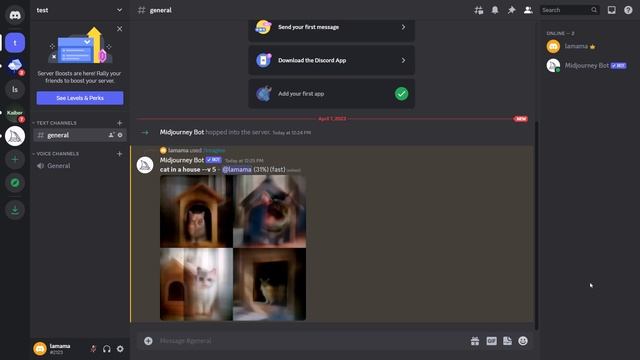Dismiss the Server Boosts banner
640x360 pixels.
click(x=119, y=29)
